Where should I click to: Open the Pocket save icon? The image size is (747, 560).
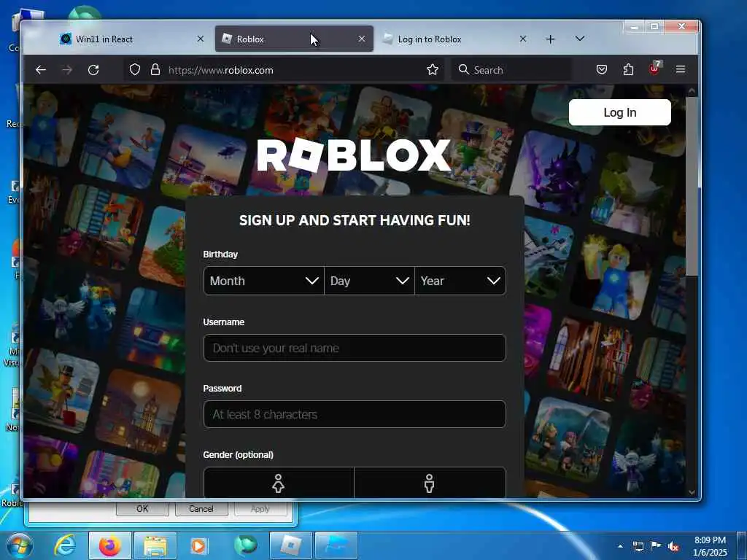[x=602, y=69]
